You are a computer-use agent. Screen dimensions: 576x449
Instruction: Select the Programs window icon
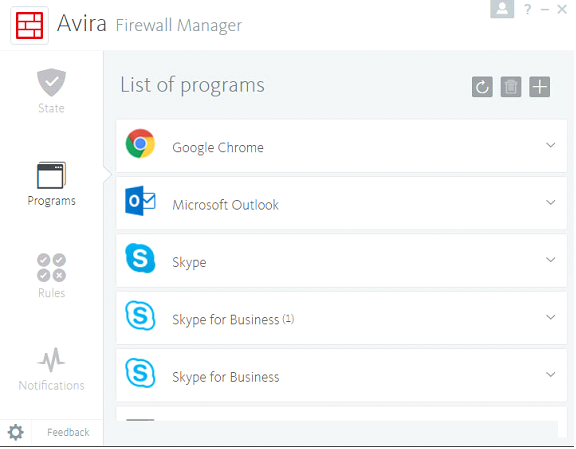[51, 175]
